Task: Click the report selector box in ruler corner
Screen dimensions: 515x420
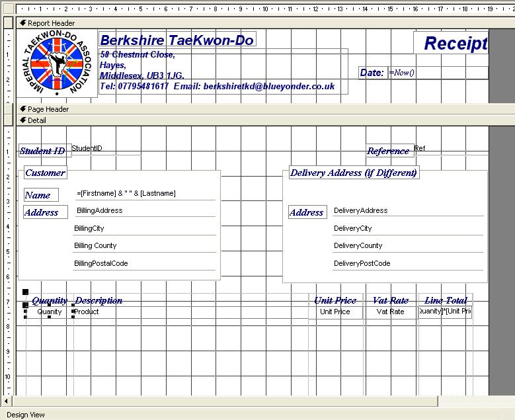Action: (8, 9)
